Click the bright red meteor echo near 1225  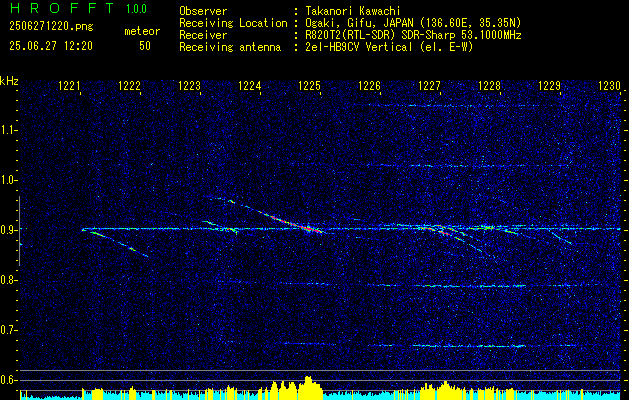pos(296,223)
